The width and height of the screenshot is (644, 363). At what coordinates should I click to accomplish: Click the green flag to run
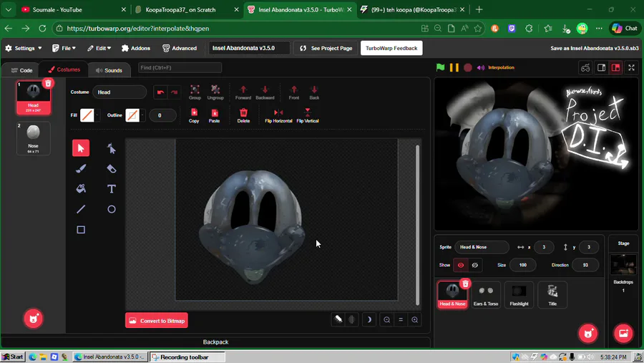click(x=440, y=67)
